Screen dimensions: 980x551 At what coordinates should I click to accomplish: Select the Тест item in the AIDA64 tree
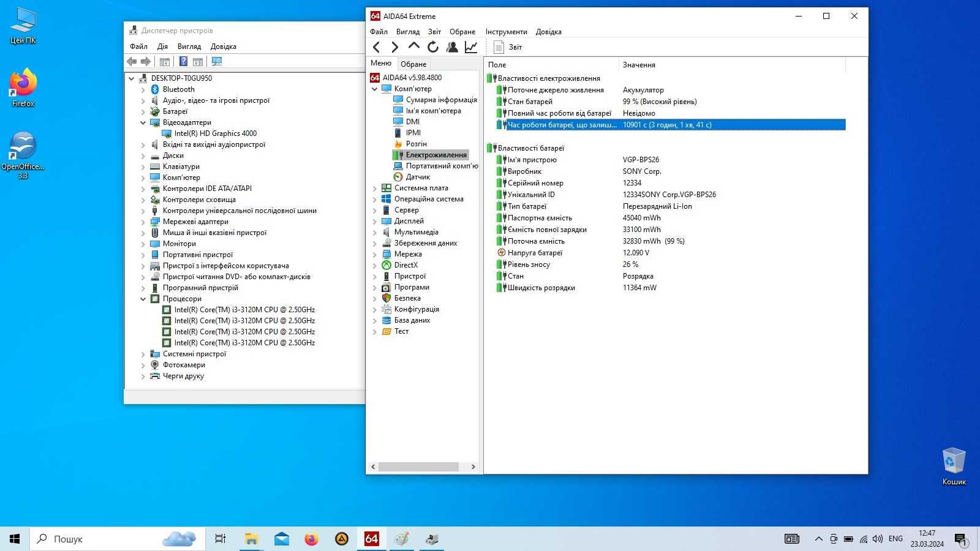(x=401, y=331)
